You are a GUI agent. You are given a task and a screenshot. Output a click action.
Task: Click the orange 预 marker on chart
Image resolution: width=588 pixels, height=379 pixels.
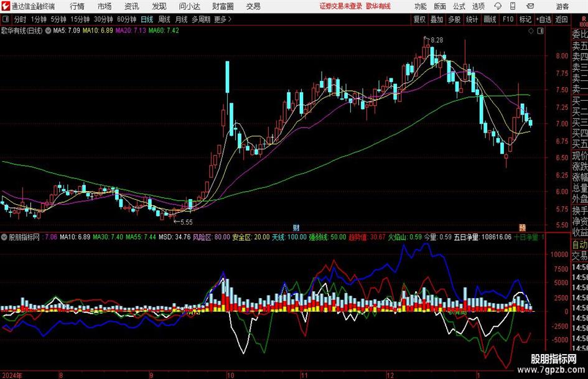point(523,227)
